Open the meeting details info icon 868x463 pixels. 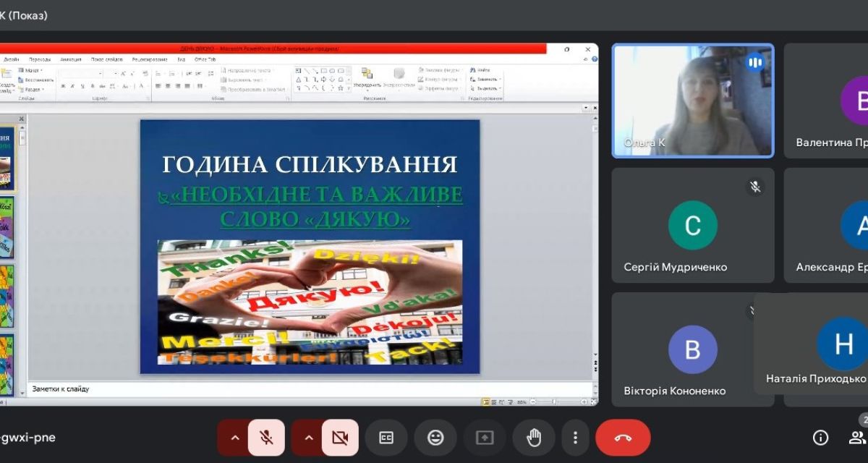820,438
